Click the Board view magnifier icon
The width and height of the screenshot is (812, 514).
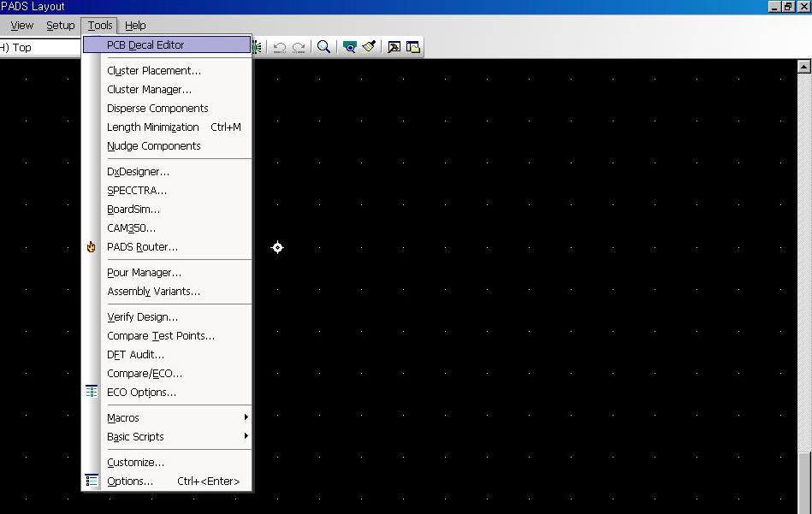350,47
